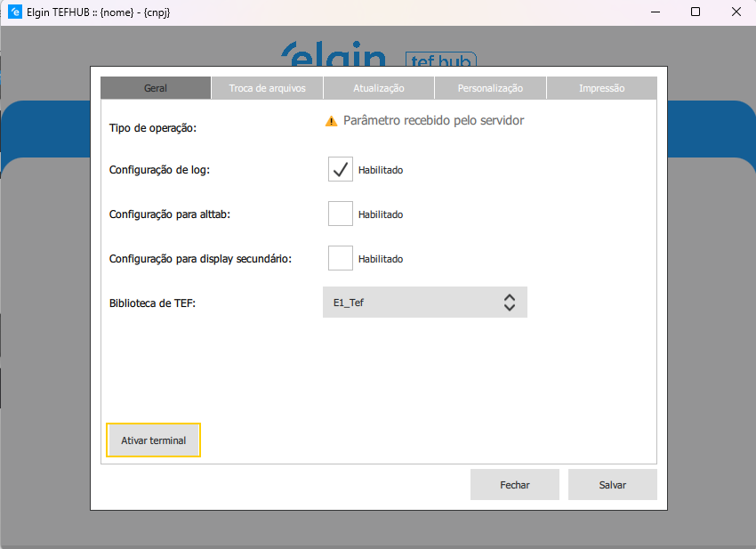
Task: Click the tef hub badge beside the logo
Action: [x=441, y=59]
